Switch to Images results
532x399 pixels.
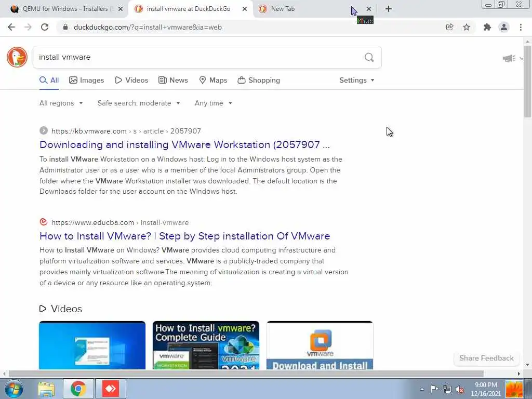87,81
